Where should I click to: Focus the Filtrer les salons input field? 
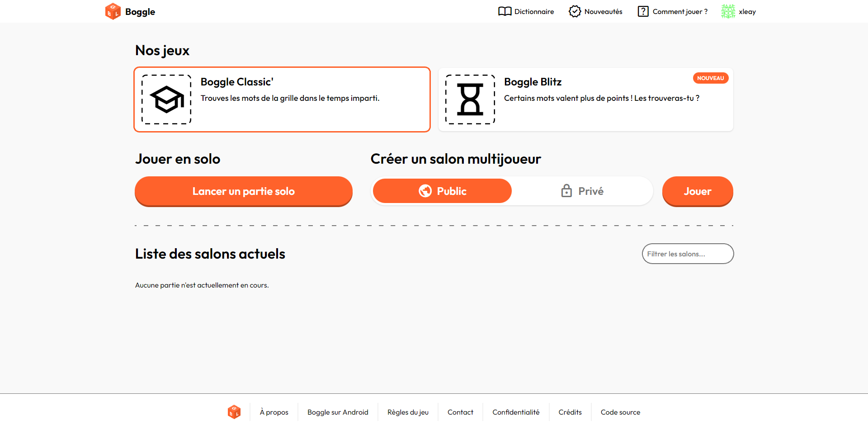pos(688,254)
